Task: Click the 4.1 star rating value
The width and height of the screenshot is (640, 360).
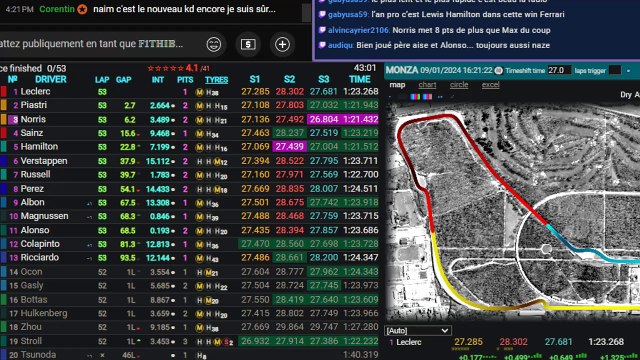Action: 191,68
